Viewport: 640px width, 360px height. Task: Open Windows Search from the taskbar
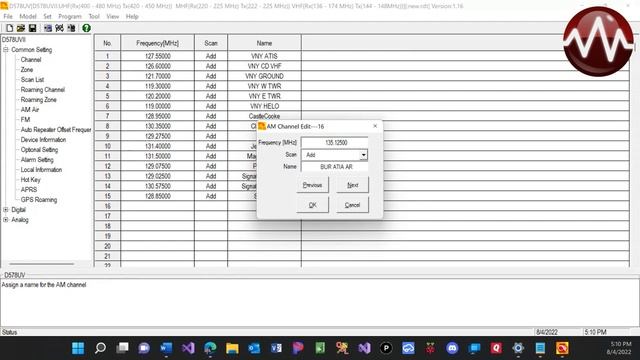coord(100,348)
